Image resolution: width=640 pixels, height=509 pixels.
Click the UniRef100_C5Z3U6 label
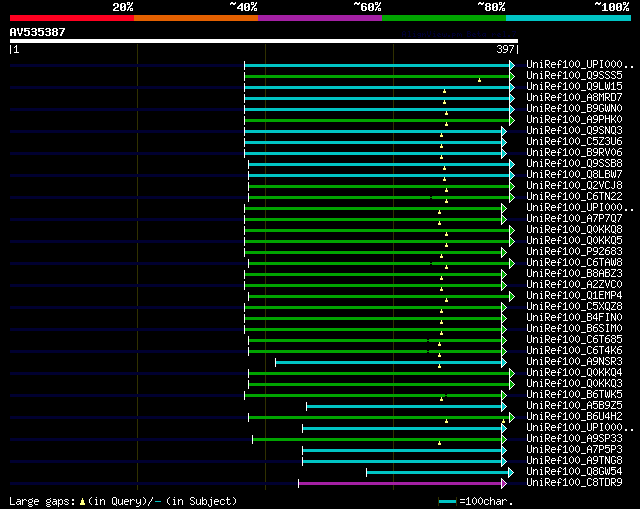[x=574, y=142]
